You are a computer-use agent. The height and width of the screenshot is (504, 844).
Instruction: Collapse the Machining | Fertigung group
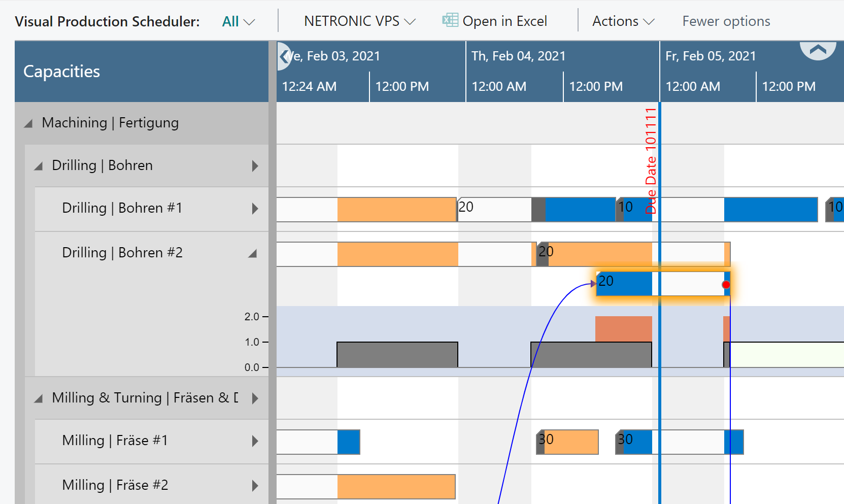coord(28,122)
